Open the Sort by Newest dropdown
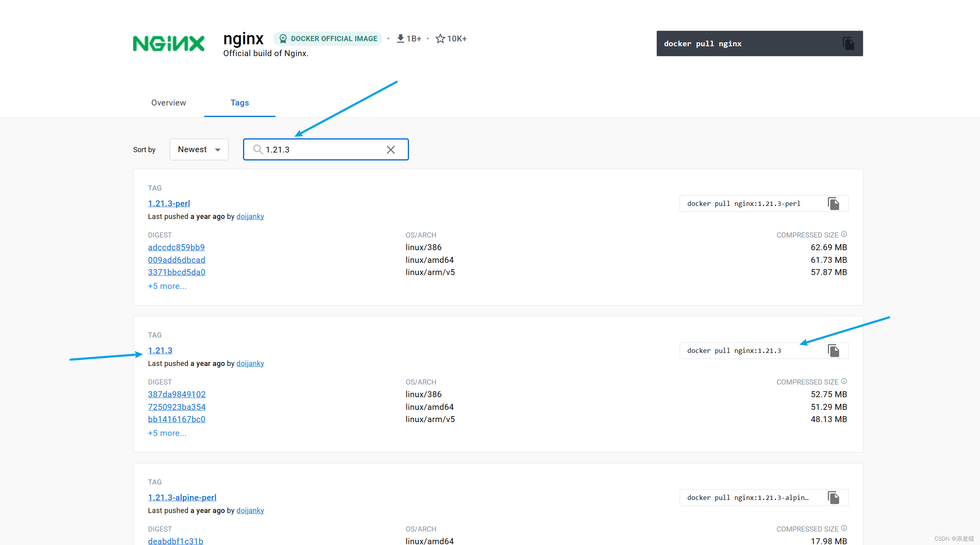Image resolution: width=980 pixels, height=545 pixels. pyautogui.click(x=199, y=149)
